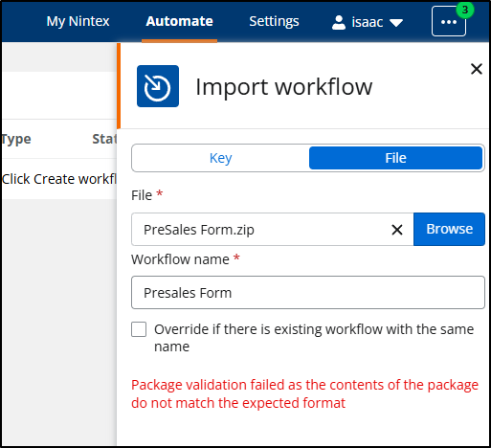The height and width of the screenshot is (448, 491).
Task: Click the Type column header
Action: (15, 139)
